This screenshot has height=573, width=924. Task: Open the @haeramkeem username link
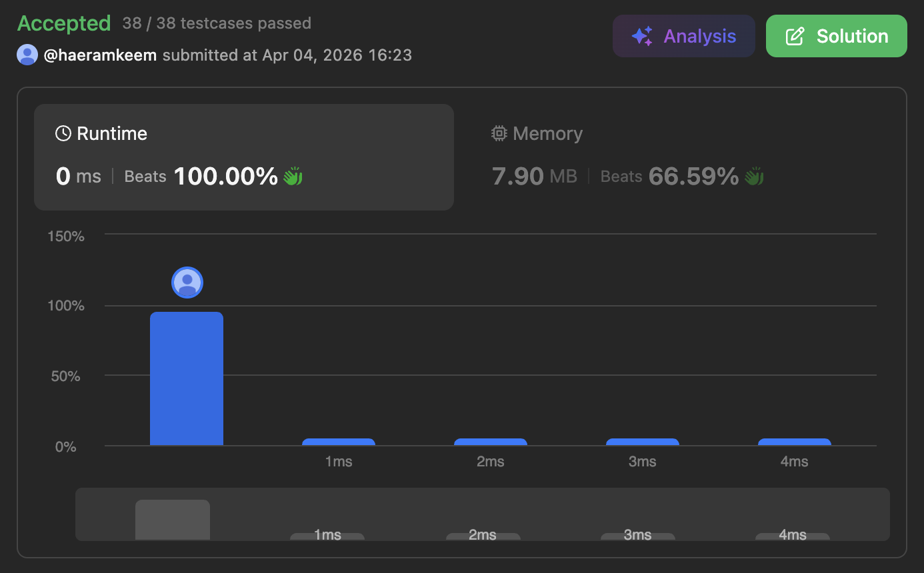point(100,55)
